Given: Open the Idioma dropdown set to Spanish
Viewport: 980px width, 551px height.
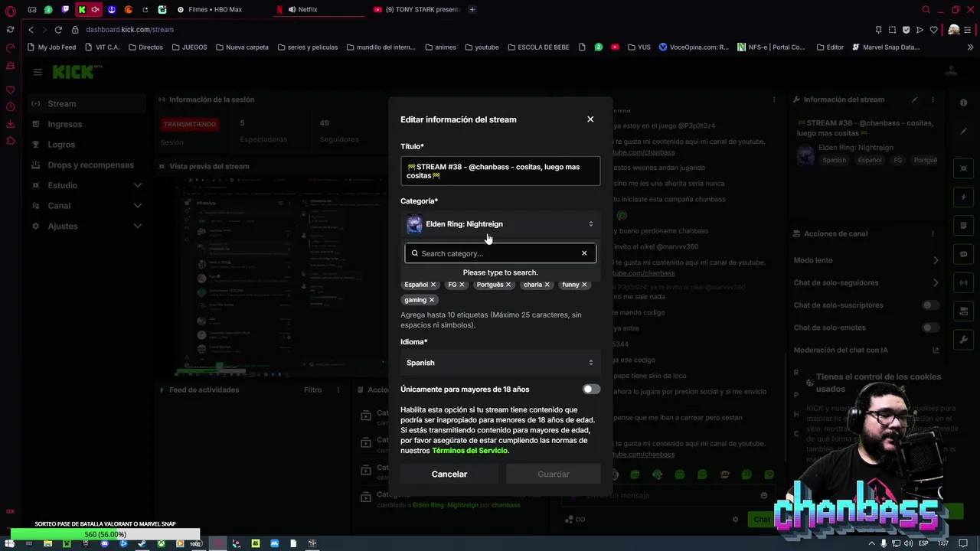Looking at the screenshot, I should point(500,363).
